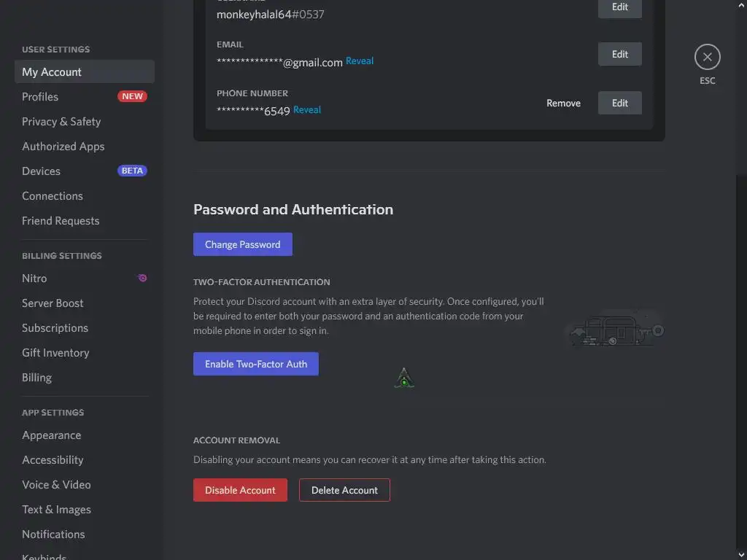
Task: Open Server Boost page
Action: coord(85,303)
